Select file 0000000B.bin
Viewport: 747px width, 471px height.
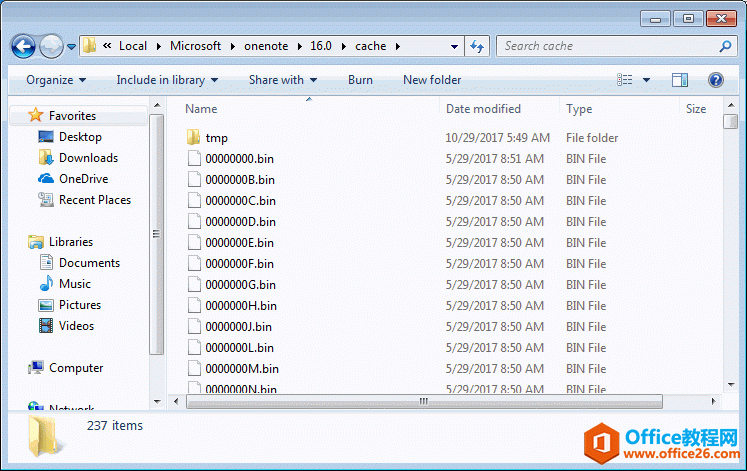click(x=240, y=180)
